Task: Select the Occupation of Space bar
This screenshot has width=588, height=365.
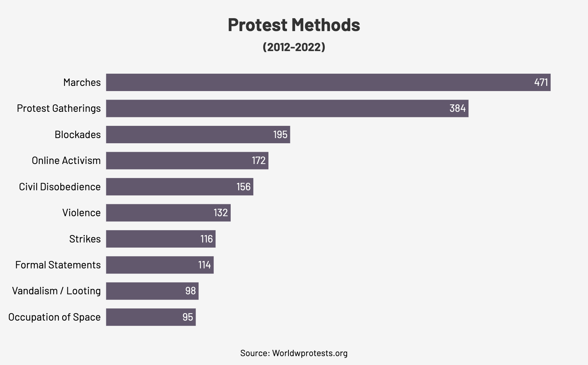Action: pos(151,317)
